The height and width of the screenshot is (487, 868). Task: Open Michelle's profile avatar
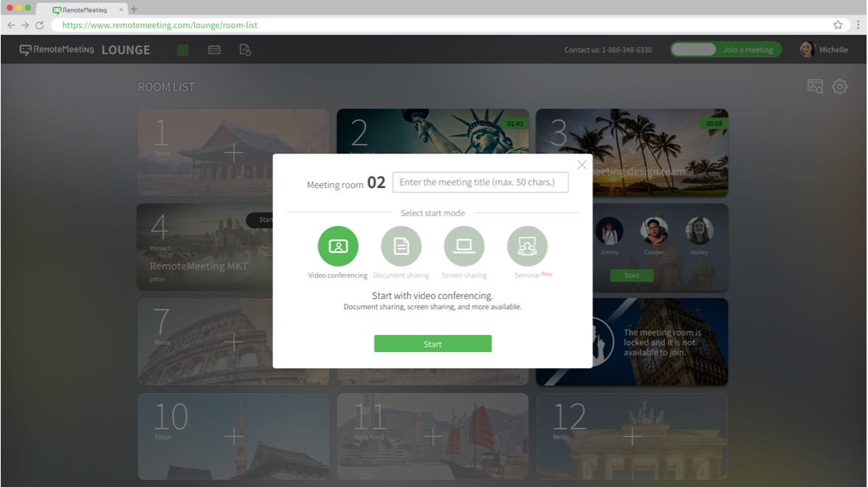tap(807, 49)
